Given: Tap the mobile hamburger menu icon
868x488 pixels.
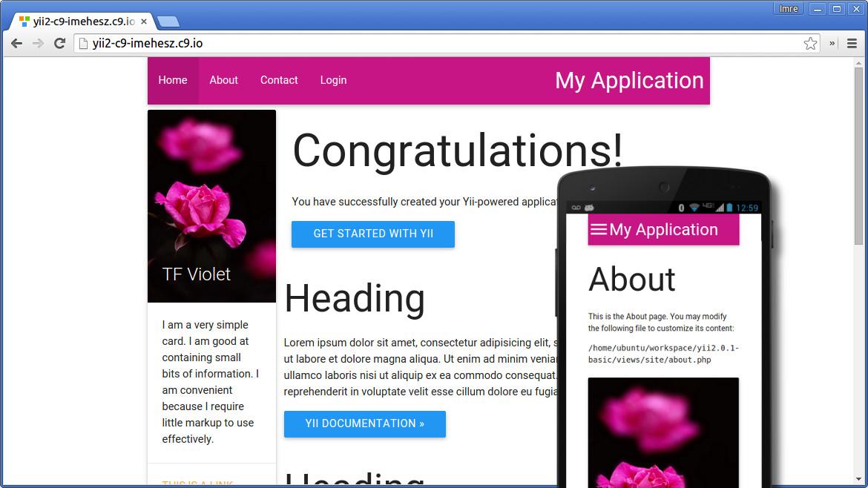Looking at the screenshot, I should [x=598, y=230].
